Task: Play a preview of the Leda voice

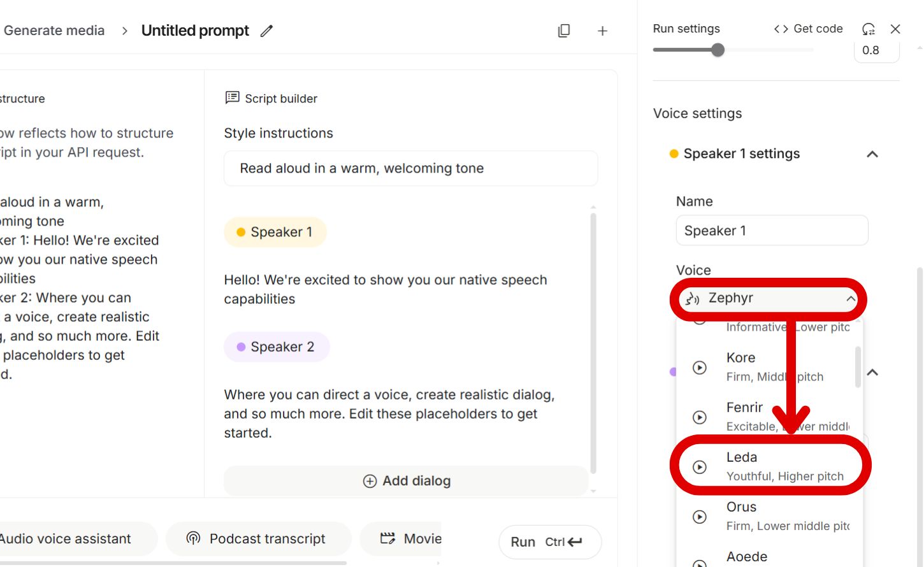Action: [x=699, y=467]
